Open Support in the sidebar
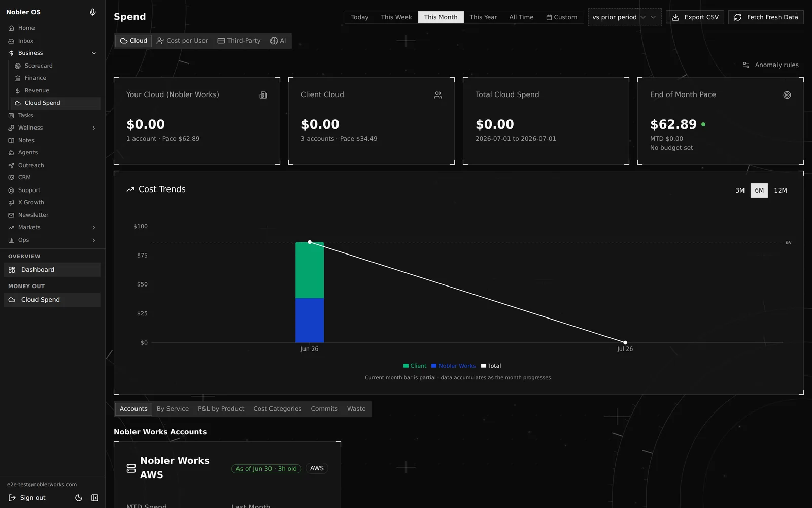812x508 pixels. coord(52,190)
